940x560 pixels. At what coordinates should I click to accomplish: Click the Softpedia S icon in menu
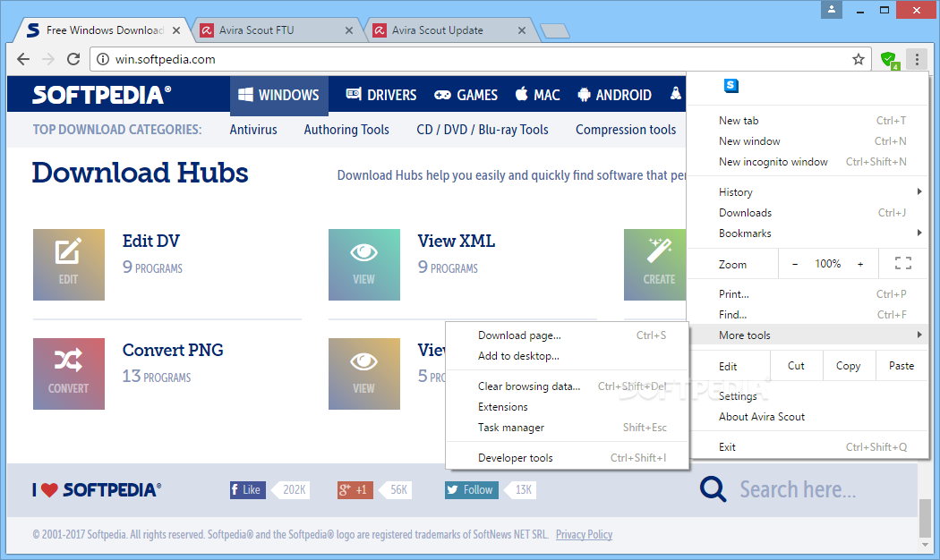pos(731,86)
